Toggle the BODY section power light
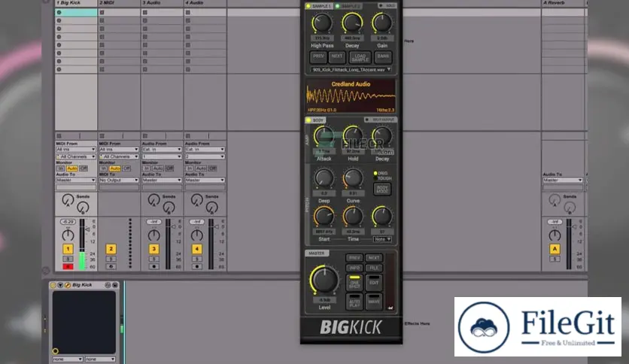629x364 pixels. (x=308, y=120)
